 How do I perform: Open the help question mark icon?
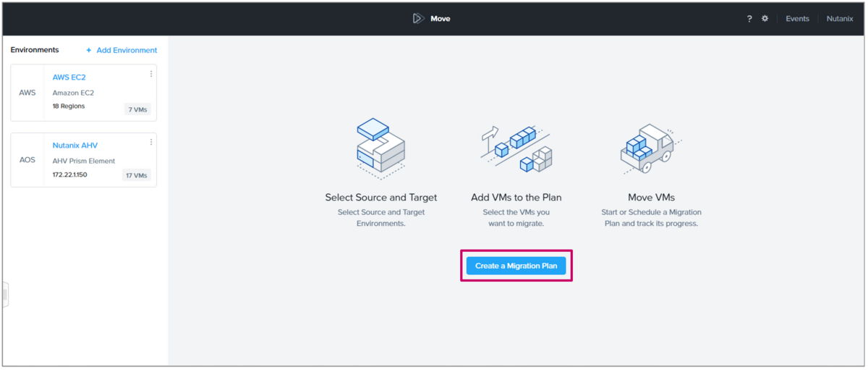tap(749, 19)
